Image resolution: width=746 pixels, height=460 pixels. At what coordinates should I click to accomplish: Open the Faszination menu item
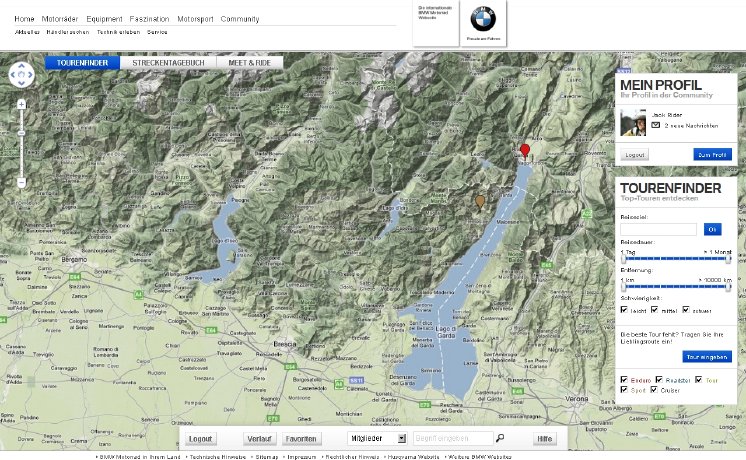pos(149,19)
